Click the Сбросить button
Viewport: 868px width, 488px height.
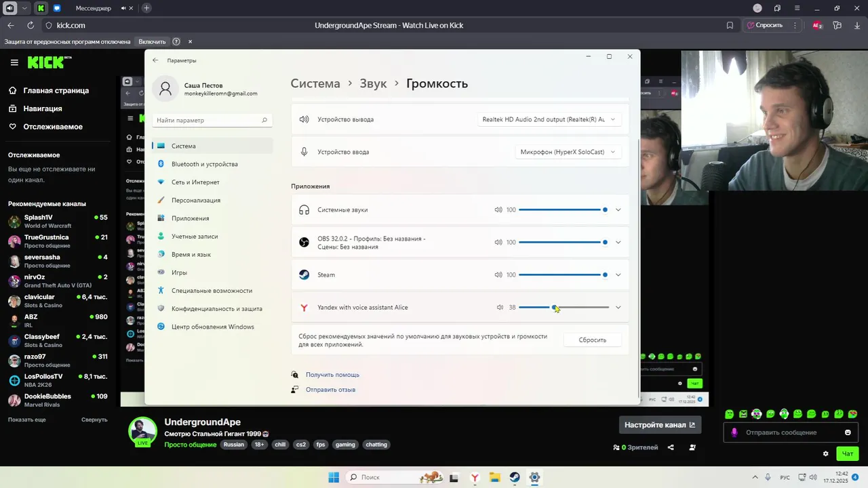click(x=593, y=340)
